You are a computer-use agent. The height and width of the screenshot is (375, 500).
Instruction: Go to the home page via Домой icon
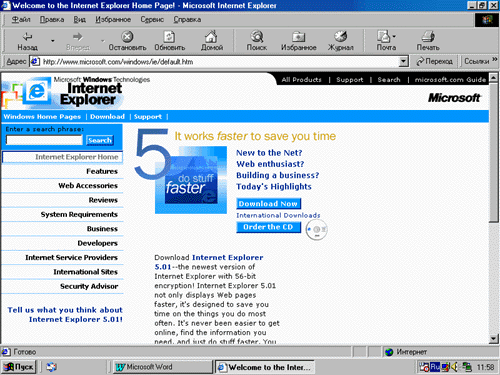click(x=211, y=36)
